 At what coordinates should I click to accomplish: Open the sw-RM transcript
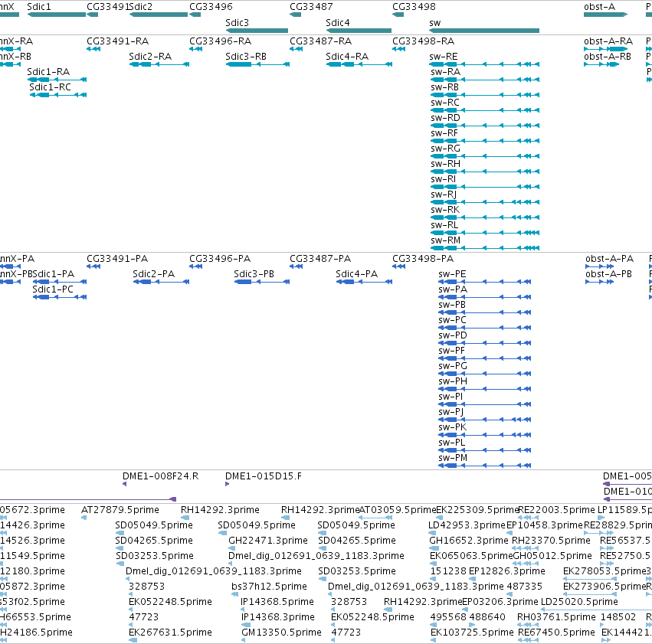pyautogui.click(x=485, y=248)
